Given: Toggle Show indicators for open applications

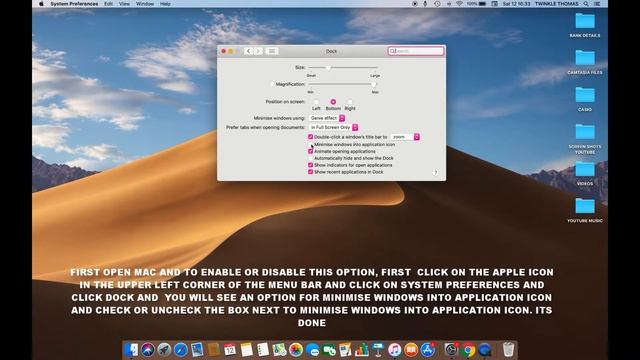Looking at the screenshot, I should (310, 165).
